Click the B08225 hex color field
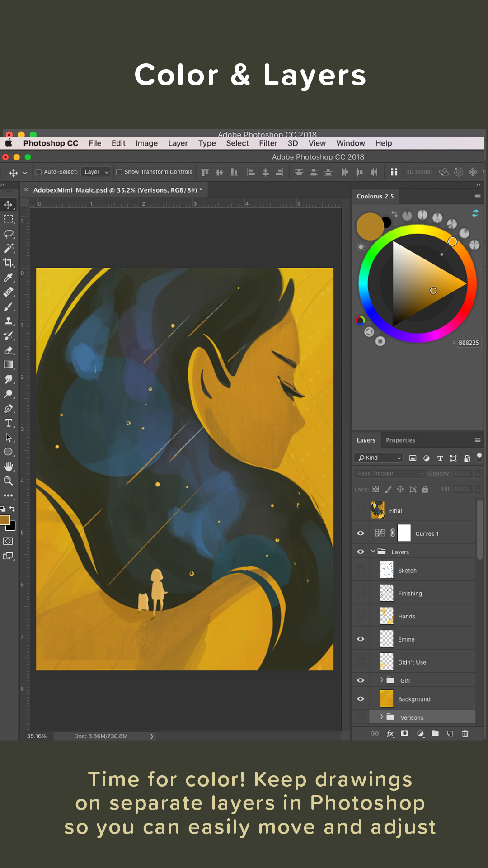This screenshot has height=868, width=488. tap(469, 343)
